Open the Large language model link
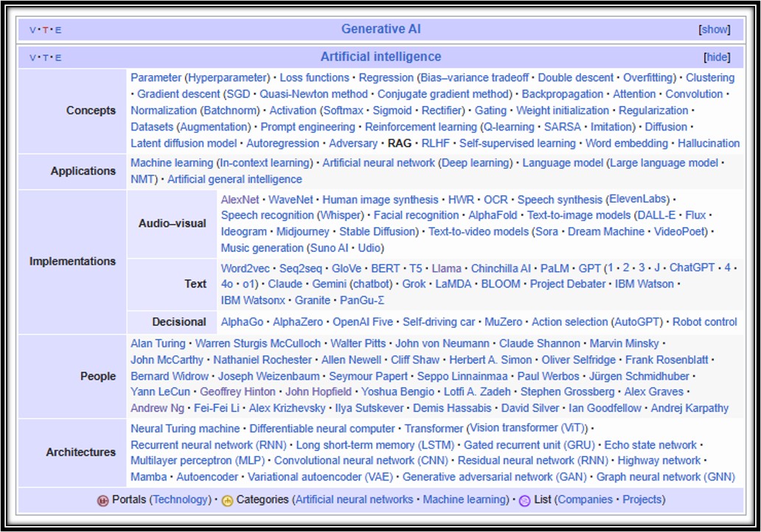Image resolution: width=761 pixels, height=532 pixels. coord(663,163)
